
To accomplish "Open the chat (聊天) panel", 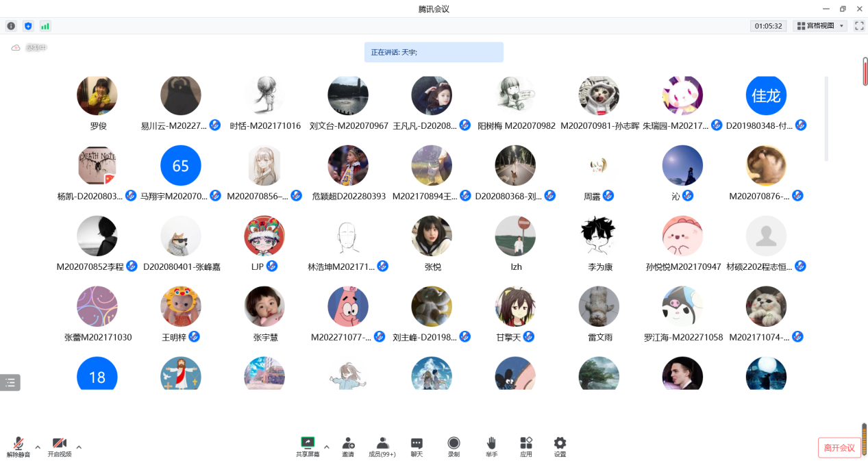I will (x=417, y=446).
